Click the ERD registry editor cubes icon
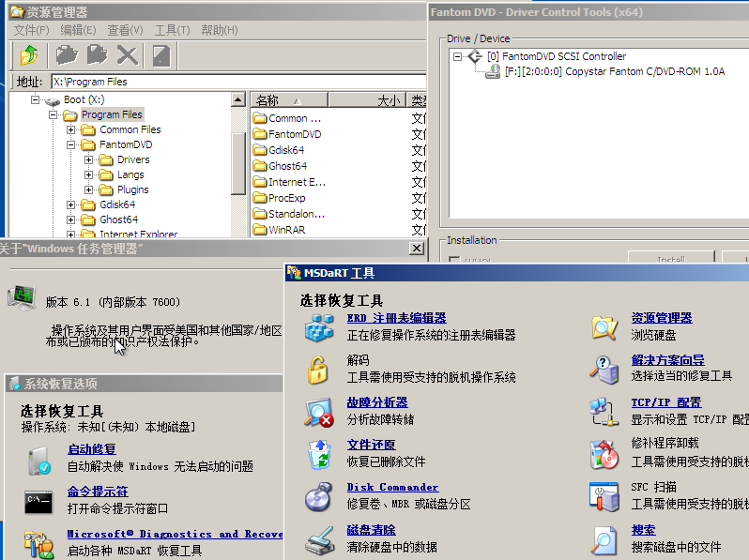 click(x=319, y=327)
